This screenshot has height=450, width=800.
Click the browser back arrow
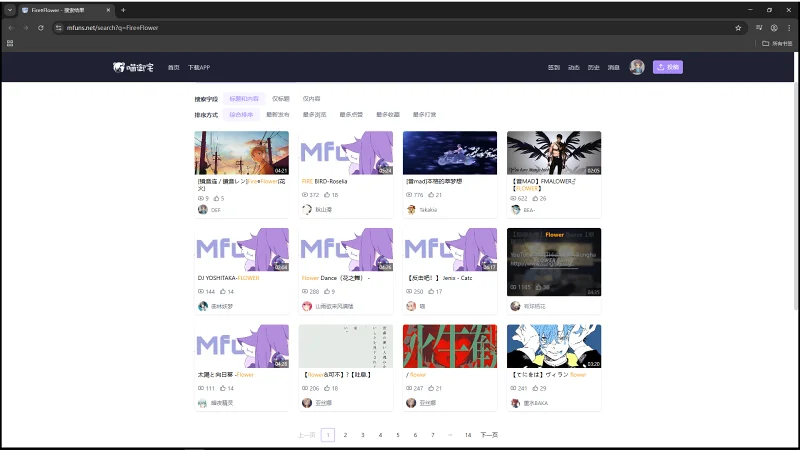coord(11,28)
